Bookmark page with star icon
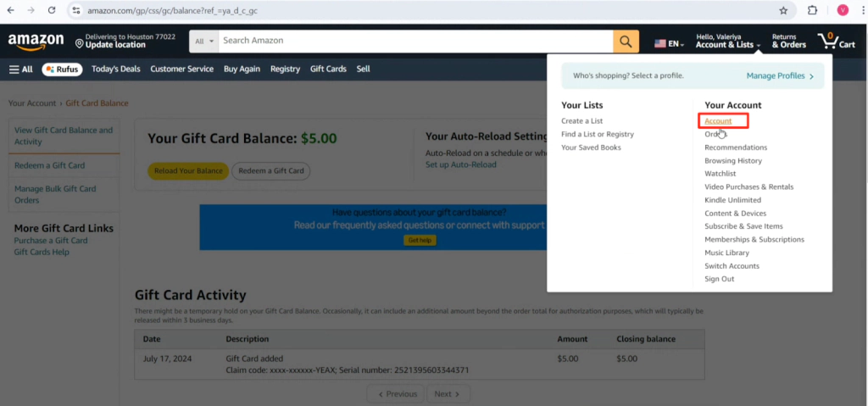The height and width of the screenshot is (406, 868). pyautogui.click(x=783, y=10)
